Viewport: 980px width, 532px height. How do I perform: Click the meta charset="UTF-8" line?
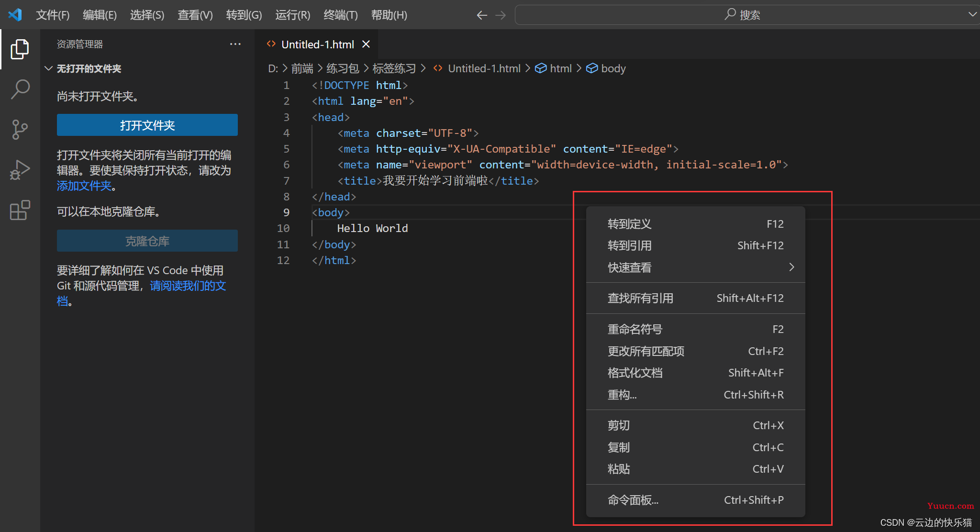tap(408, 133)
